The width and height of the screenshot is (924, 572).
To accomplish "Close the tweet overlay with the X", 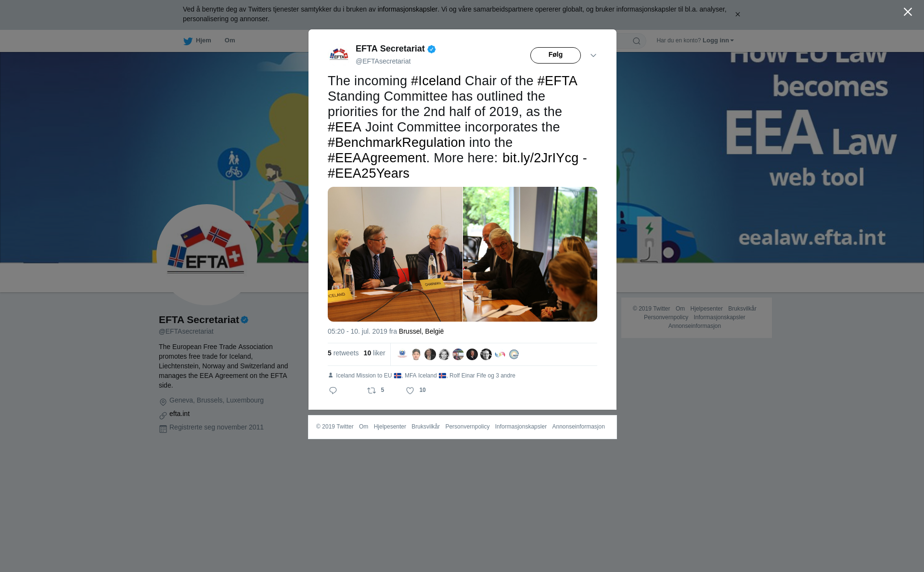I will 908,12.
